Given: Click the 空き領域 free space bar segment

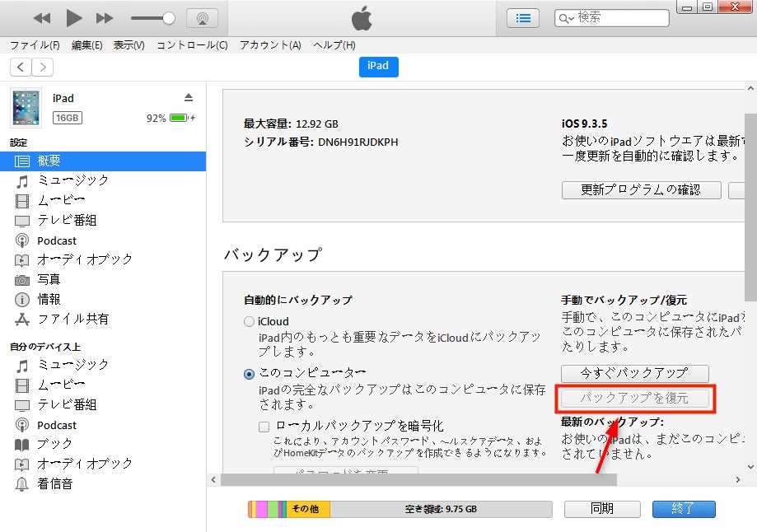Looking at the screenshot, I should [x=441, y=509].
